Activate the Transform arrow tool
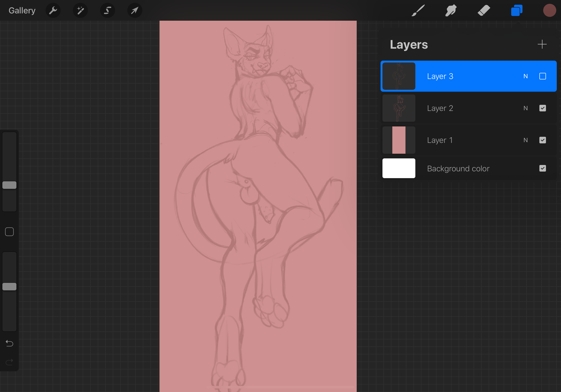This screenshot has height=392, width=561. pos(135,11)
